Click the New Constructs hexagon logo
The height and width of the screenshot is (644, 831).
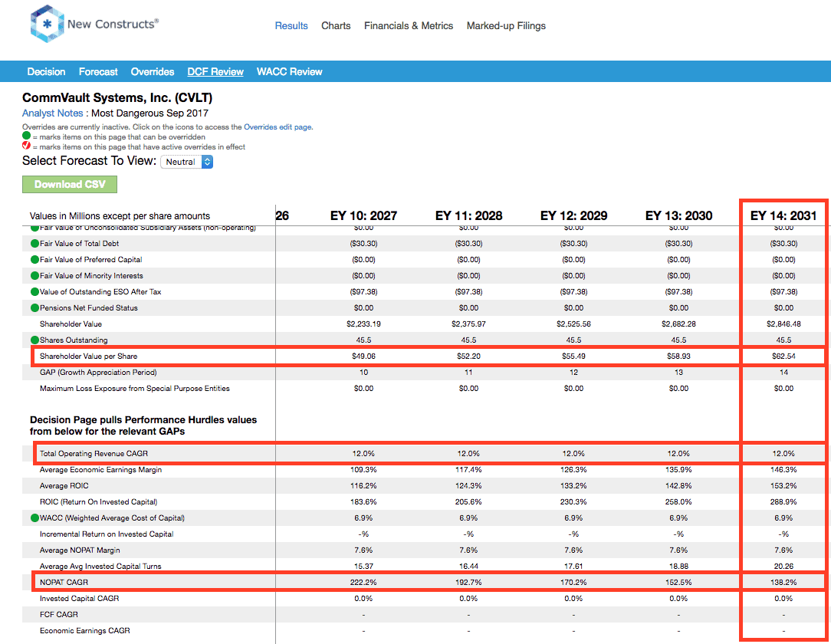(48, 24)
